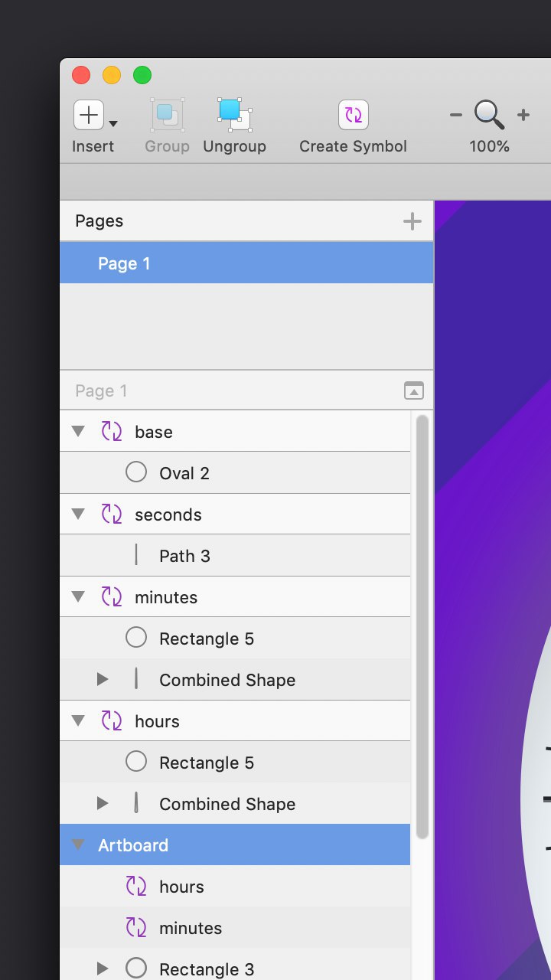Click minutes symbol instance icon in Artboard

(136, 927)
